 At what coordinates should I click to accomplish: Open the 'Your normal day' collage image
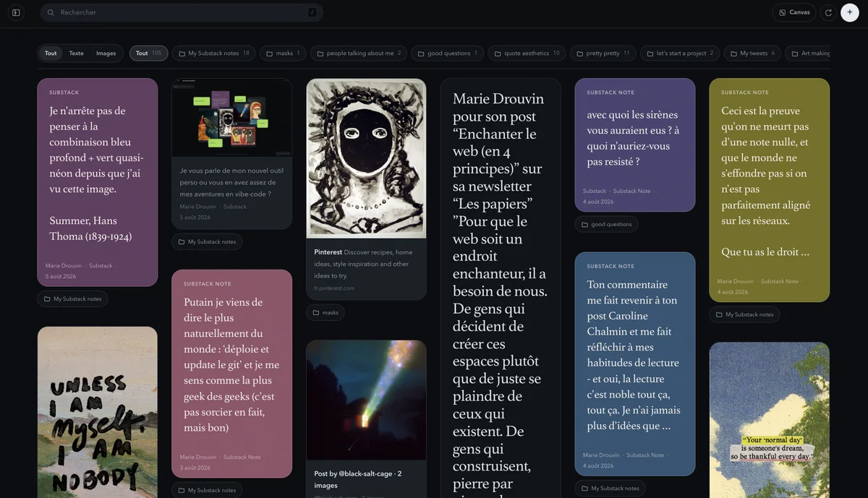(x=770, y=420)
